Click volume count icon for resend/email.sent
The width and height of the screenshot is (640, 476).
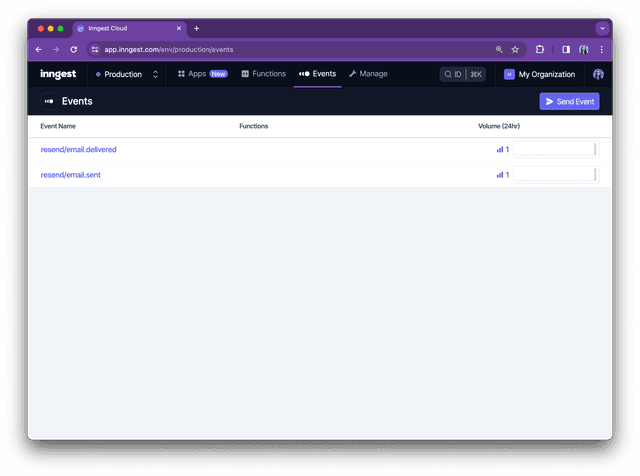pos(500,175)
